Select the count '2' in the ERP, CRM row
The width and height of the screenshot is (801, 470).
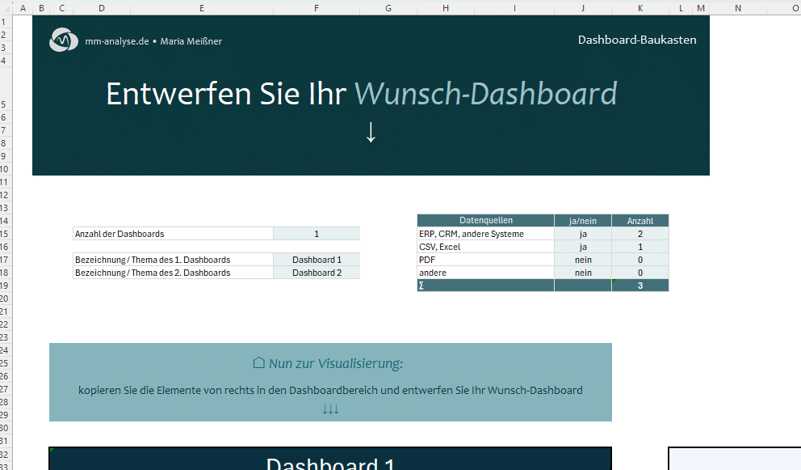click(640, 233)
